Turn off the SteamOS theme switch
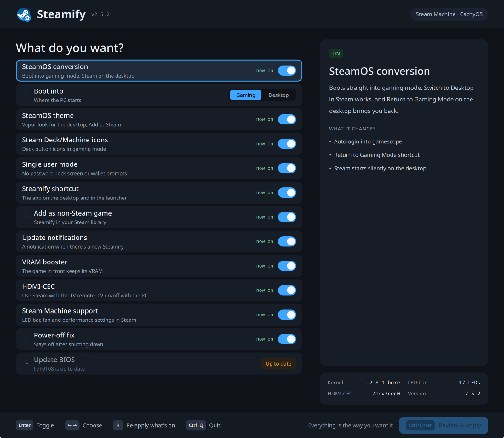This screenshot has width=504, height=438. pos(287,119)
